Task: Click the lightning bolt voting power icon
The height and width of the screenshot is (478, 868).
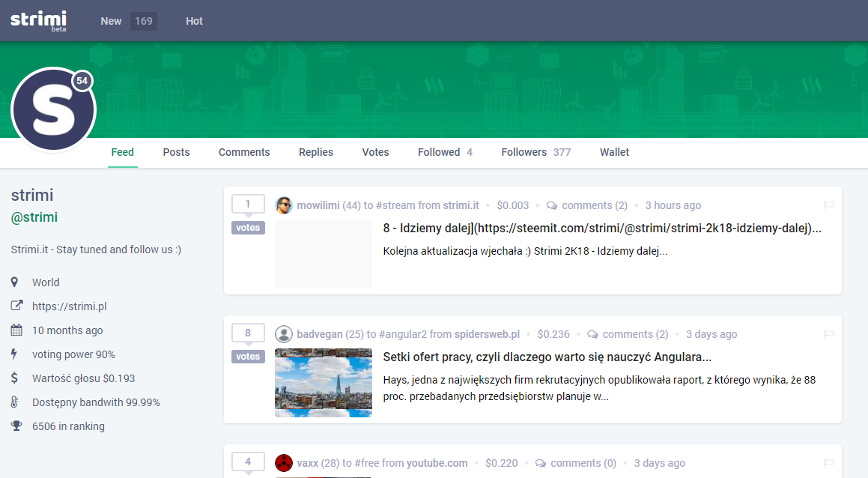Action: point(14,354)
